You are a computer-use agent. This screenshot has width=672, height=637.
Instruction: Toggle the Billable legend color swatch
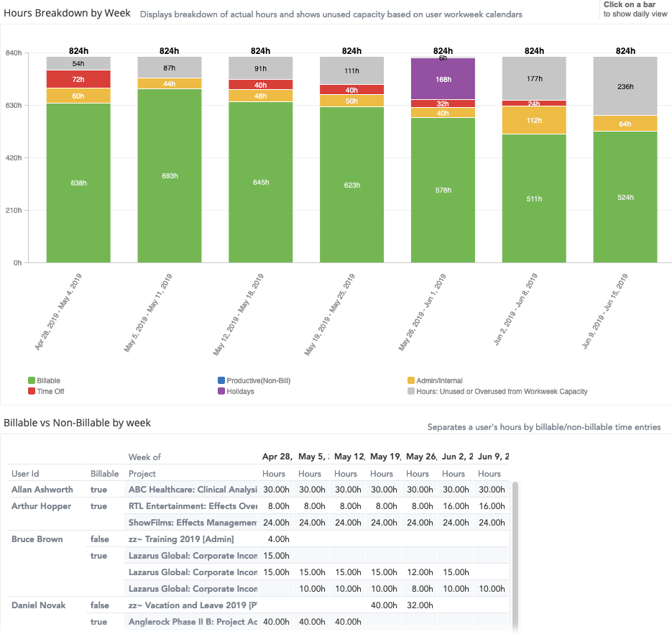[32, 380]
